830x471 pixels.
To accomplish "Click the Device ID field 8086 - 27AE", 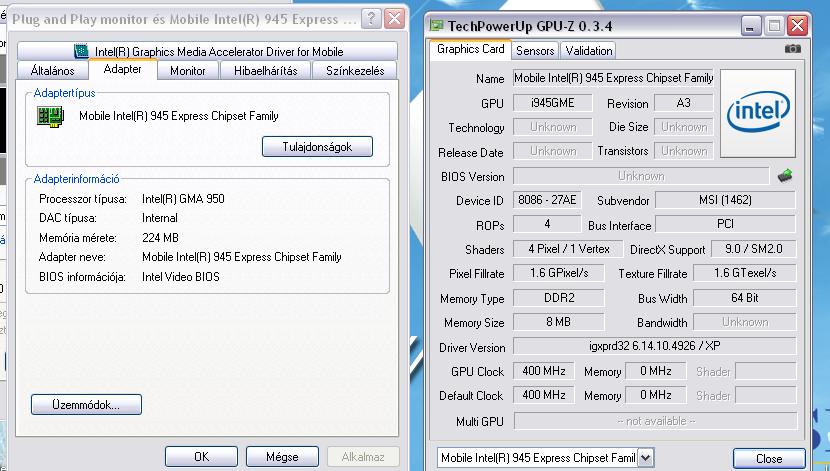I will (547, 200).
